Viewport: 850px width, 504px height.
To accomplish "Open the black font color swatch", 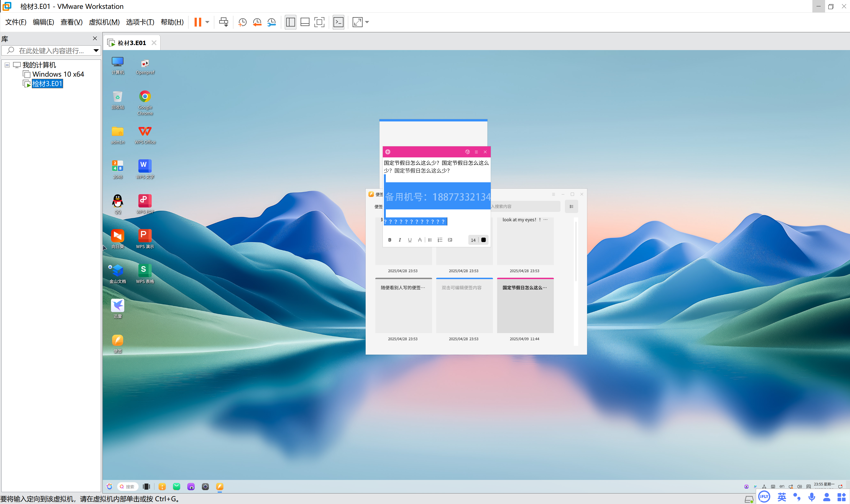I will click(x=484, y=240).
